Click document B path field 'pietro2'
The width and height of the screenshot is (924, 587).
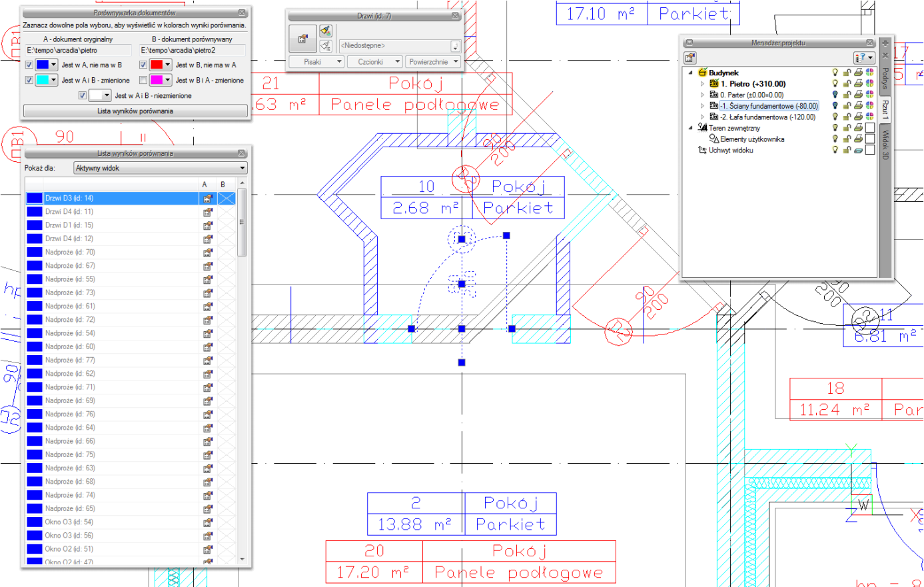[x=193, y=51]
